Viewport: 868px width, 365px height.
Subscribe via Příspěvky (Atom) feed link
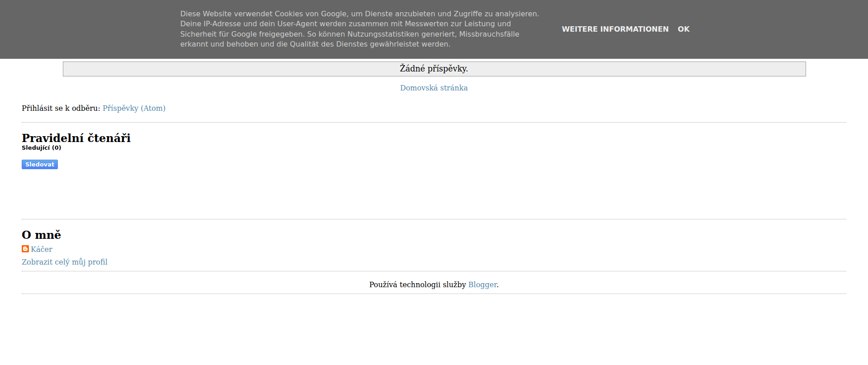(x=134, y=108)
